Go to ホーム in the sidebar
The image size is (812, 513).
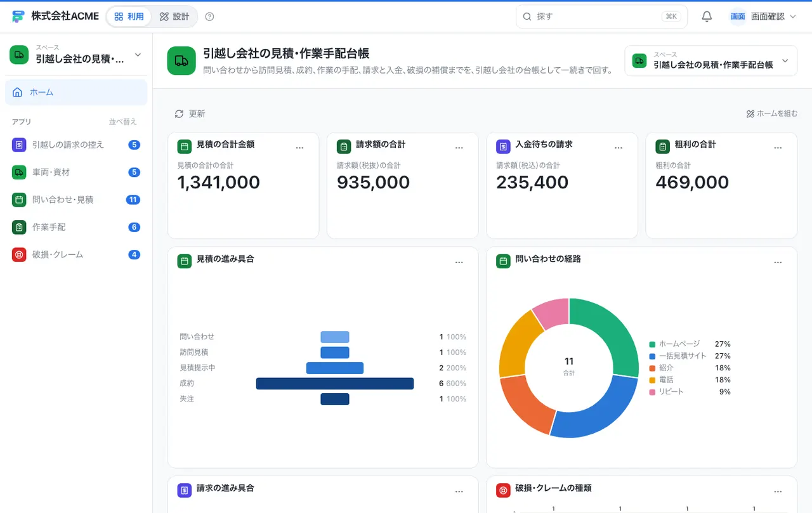pyautogui.click(x=76, y=92)
